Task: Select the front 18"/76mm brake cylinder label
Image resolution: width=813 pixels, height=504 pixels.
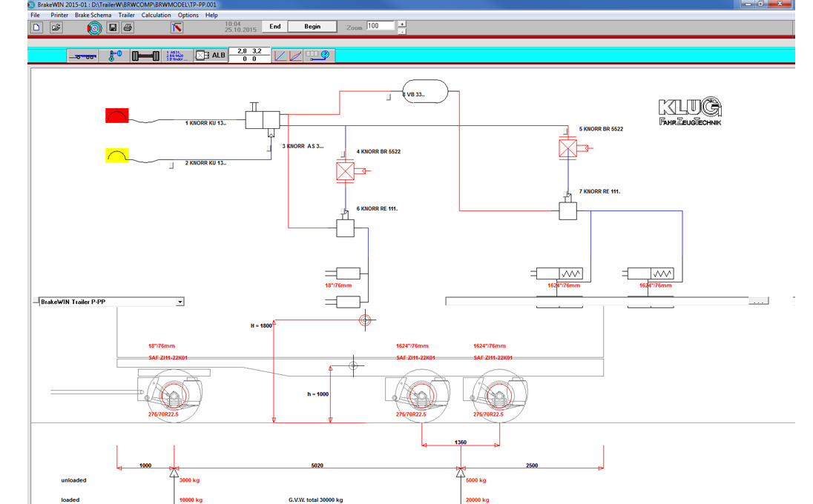Action: click(338, 285)
